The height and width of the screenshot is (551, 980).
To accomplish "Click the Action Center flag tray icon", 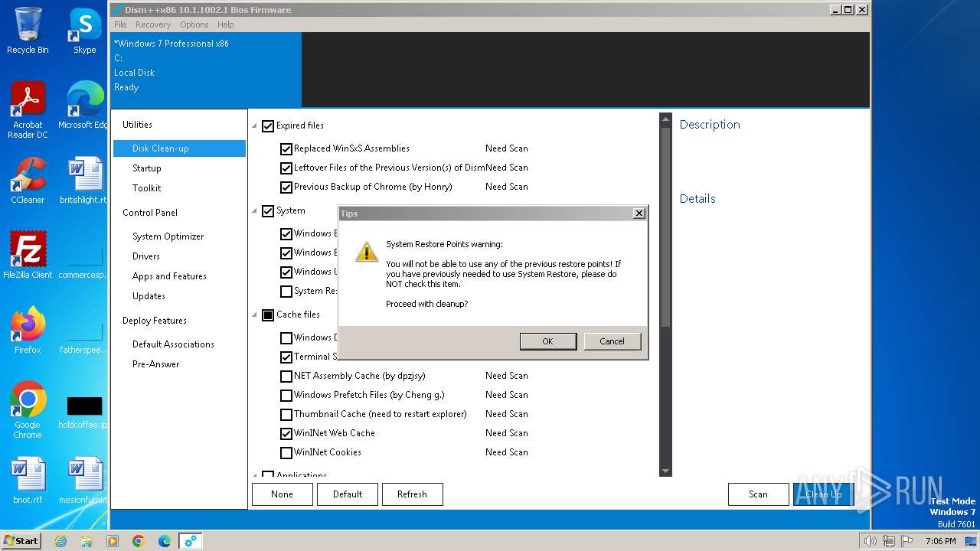I will (x=908, y=541).
